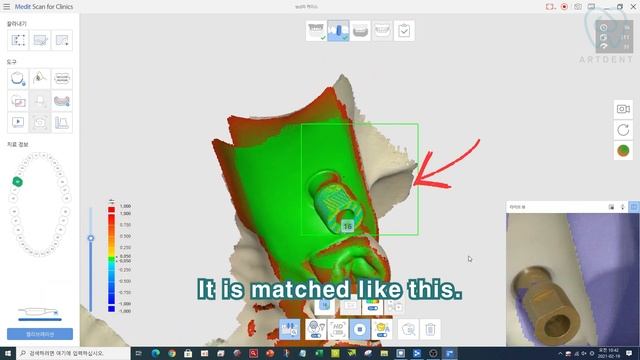The image size is (640, 360).
Task: Open the Windows Start menu
Action: point(8,353)
